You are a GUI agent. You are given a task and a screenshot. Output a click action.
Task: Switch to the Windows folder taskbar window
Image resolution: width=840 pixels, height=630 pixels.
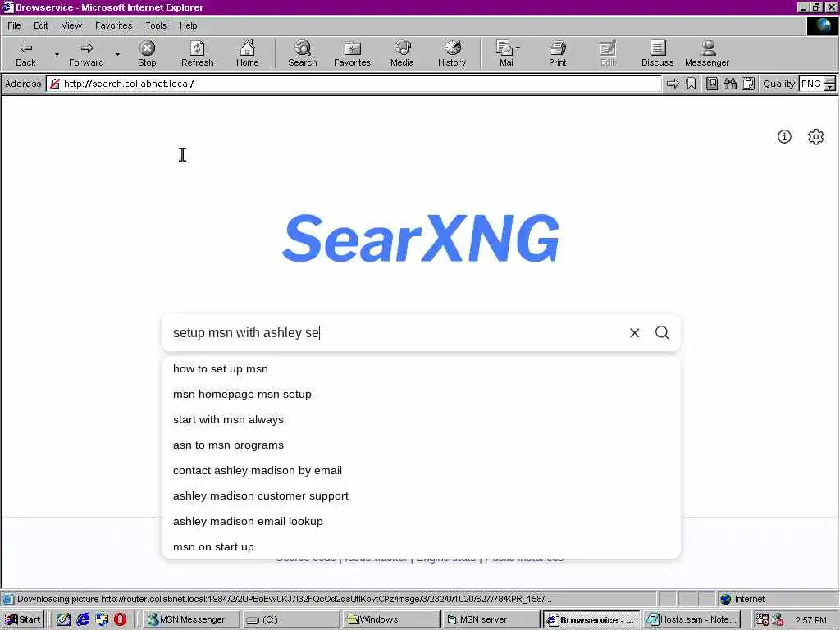click(390, 619)
